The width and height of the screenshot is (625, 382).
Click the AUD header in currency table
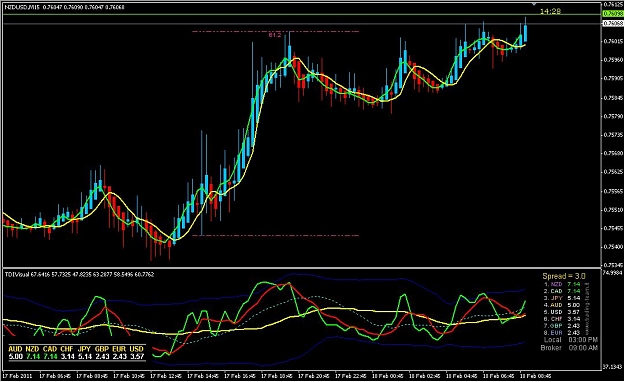click(x=15, y=349)
